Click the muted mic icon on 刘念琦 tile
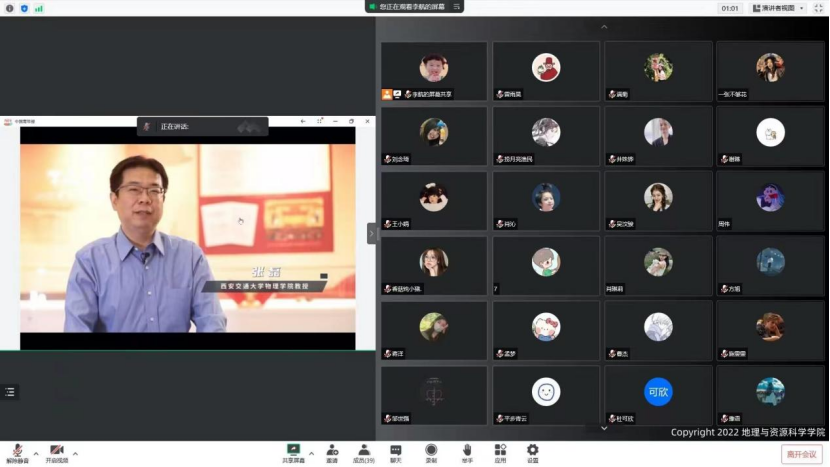The height and width of the screenshot is (467, 830). pyautogui.click(x=388, y=159)
